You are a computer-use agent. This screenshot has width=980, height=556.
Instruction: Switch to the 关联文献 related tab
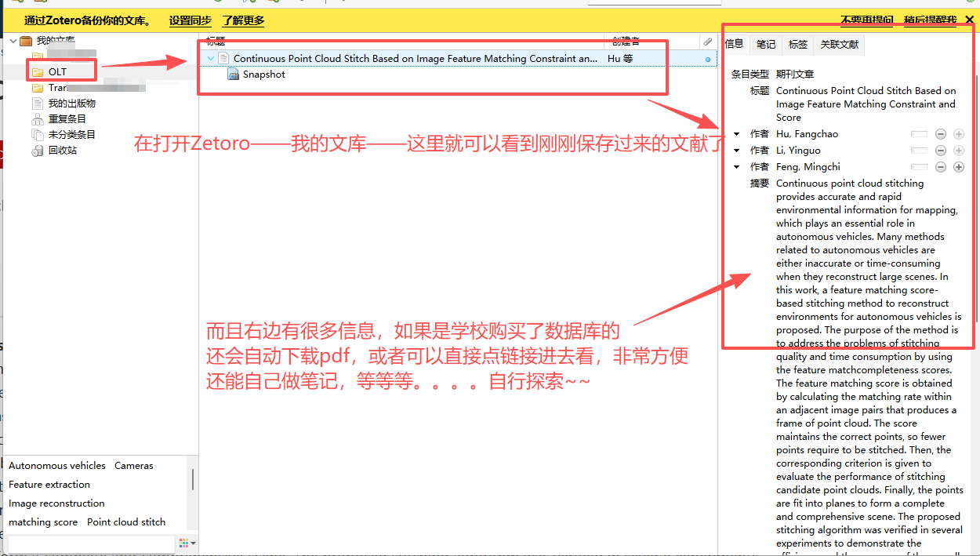[840, 45]
